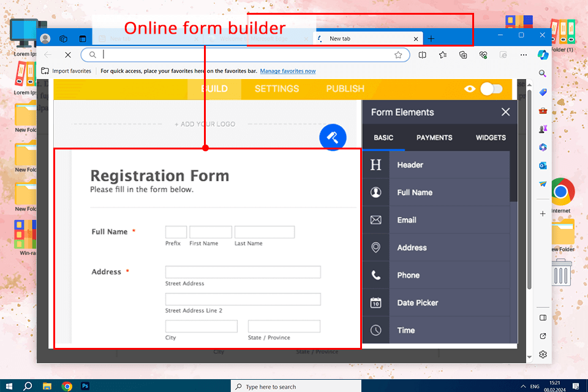Image resolution: width=588 pixels, height=392 pixels.
Task: Open sidebar Outlook icon
Action: 543,165
